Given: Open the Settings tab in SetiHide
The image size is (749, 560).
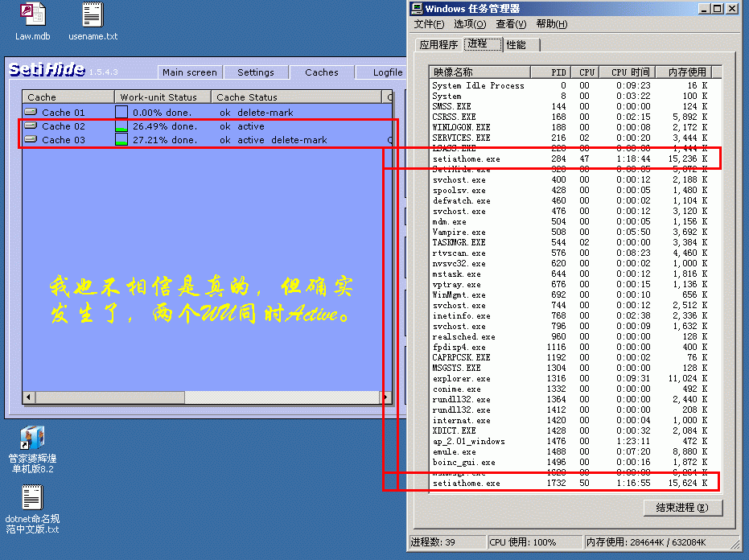Looking at the screenshot, I should click(x=256, y=72).
